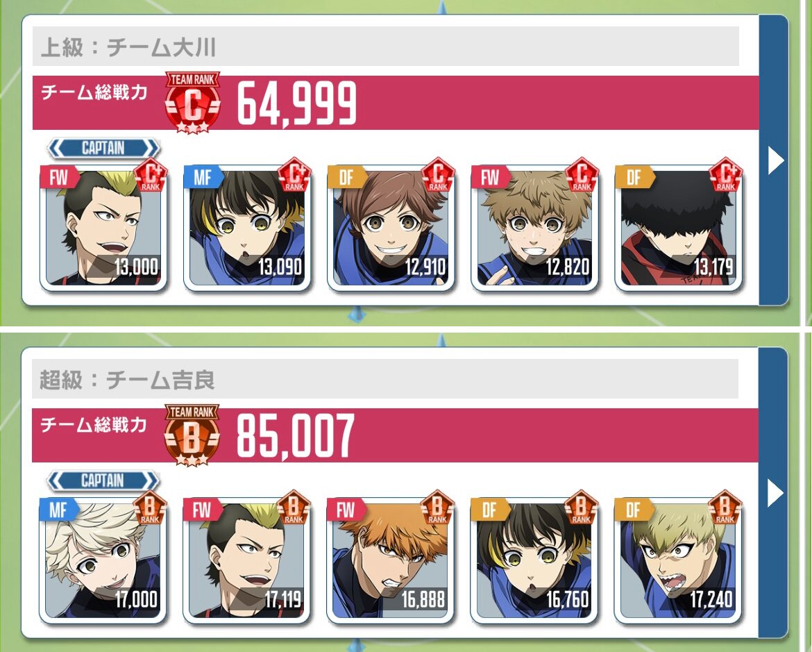
Task: Select the DF player card with 13,179 power
Action: 678,228
